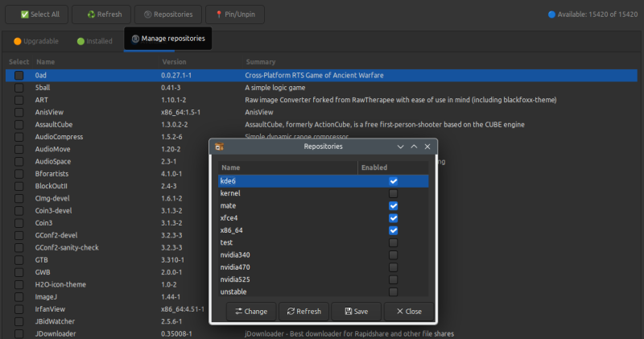Click the Close button in Repositories dialog
This screenshot has width=644, height=339.
point(409,312)
